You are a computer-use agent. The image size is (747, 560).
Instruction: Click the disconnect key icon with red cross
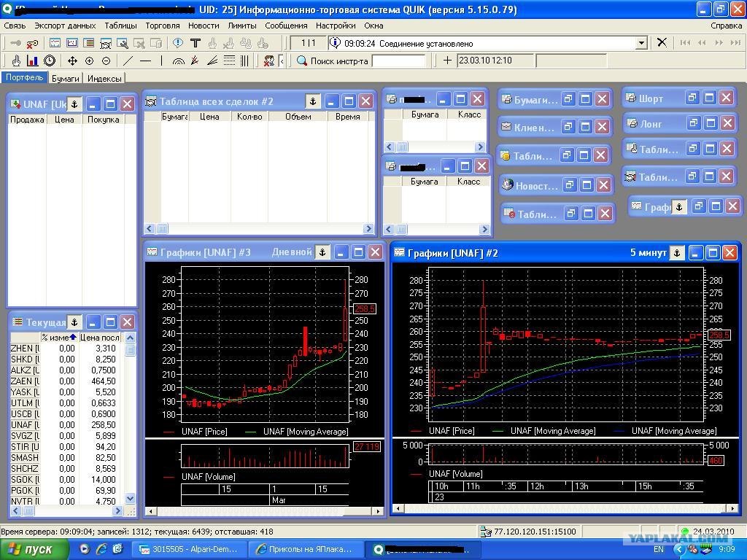tap(32, 44)
